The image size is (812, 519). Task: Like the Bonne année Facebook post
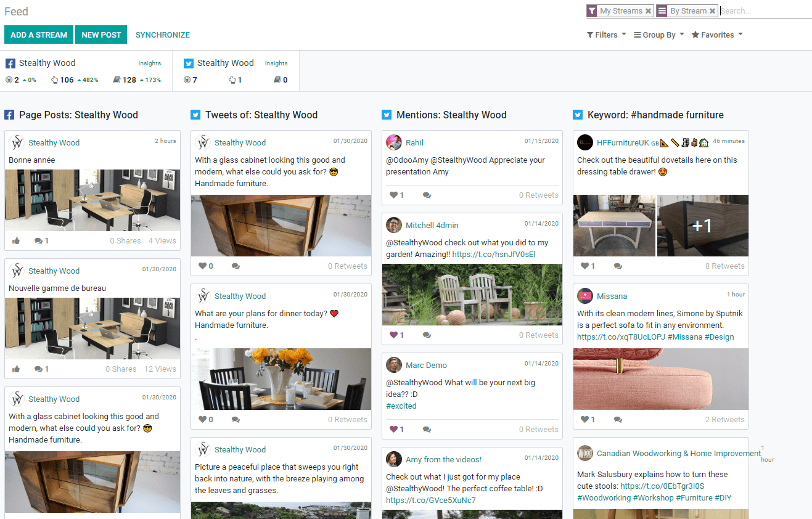[x=16, y=241]
